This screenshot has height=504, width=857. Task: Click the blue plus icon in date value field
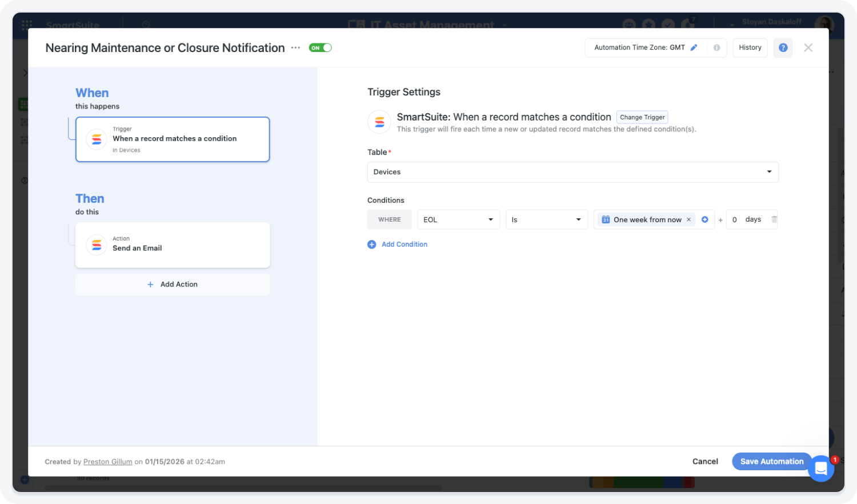coord(704,219)
